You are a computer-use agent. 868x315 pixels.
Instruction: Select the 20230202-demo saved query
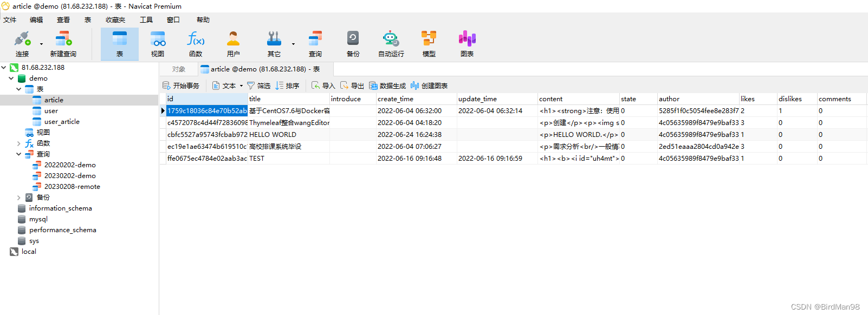click(70, 176)
